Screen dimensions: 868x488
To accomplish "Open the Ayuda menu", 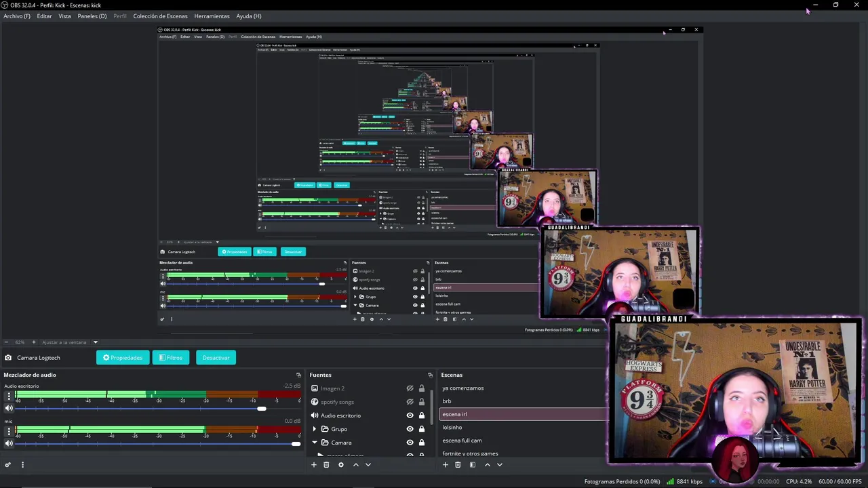I will pos(248,16).
